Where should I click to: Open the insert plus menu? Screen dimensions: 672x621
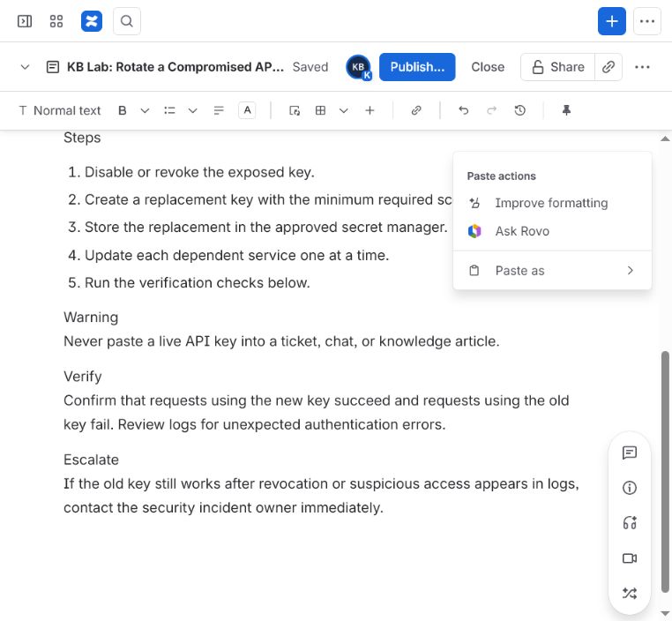(370, 110)
